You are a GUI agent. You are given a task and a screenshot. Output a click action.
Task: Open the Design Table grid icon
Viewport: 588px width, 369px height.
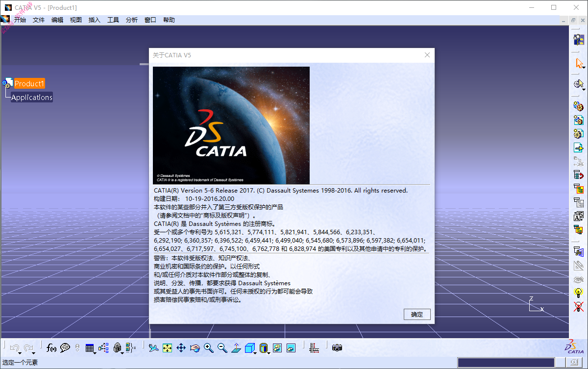coord(89,348)
